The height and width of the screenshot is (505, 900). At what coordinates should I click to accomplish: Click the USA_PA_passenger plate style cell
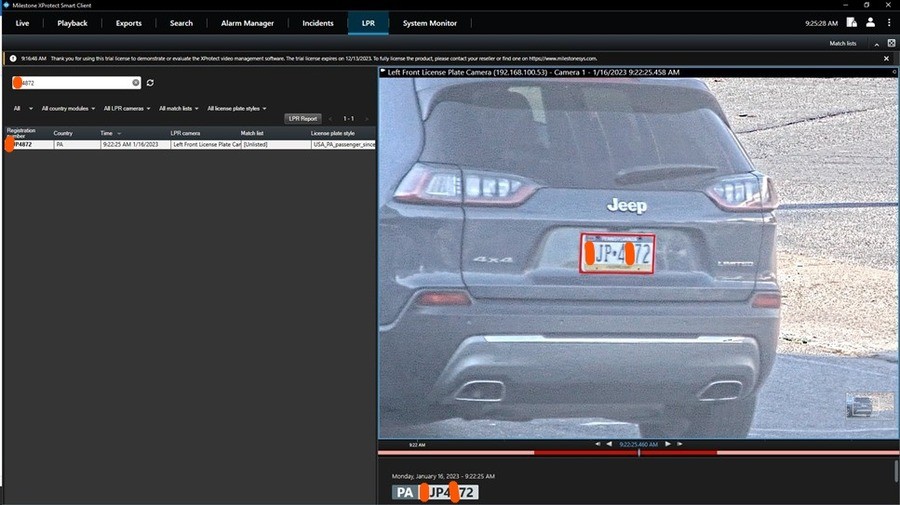pyautogui.click(x=344, y=145)
